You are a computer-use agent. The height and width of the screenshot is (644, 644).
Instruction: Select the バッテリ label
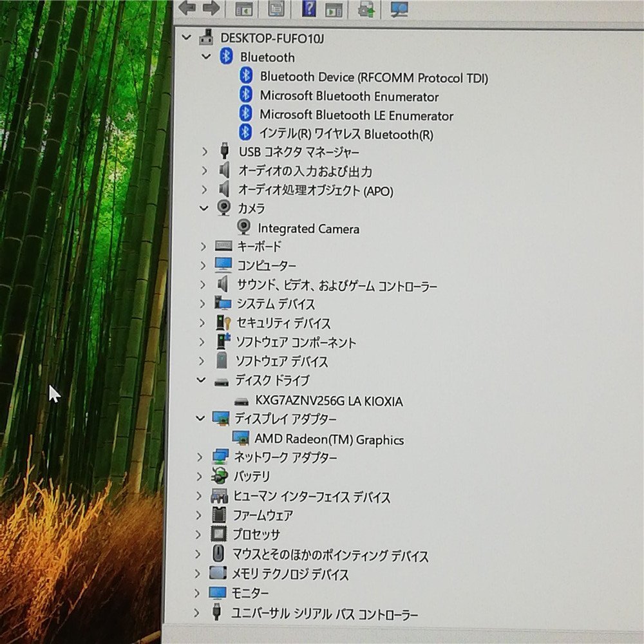(252, 476)
